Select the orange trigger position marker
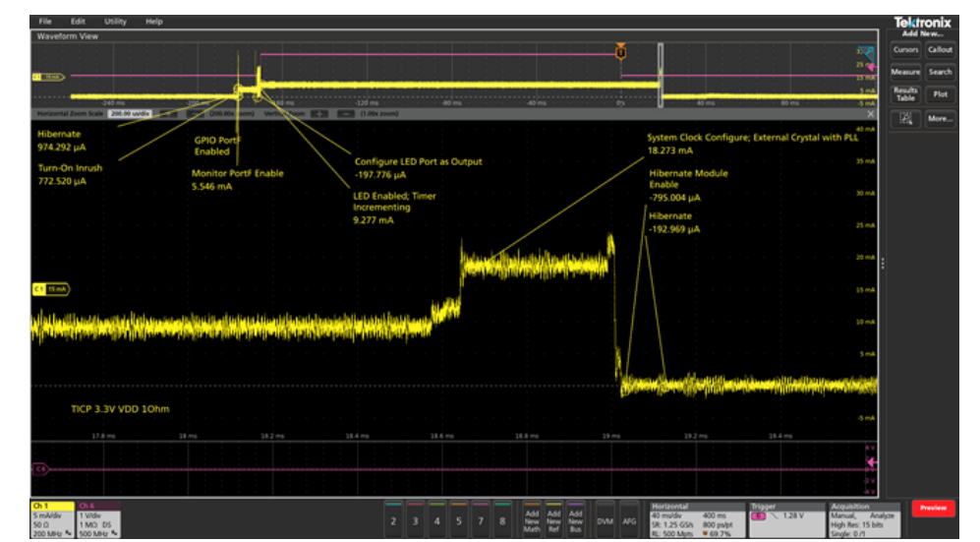Viewport: 980px width, 542px height. (620, 52)
